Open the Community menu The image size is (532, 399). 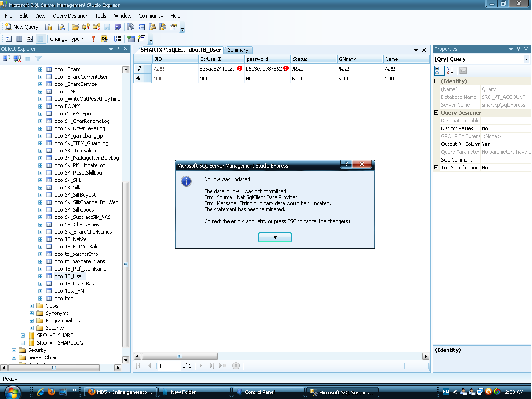click(151, 16)
